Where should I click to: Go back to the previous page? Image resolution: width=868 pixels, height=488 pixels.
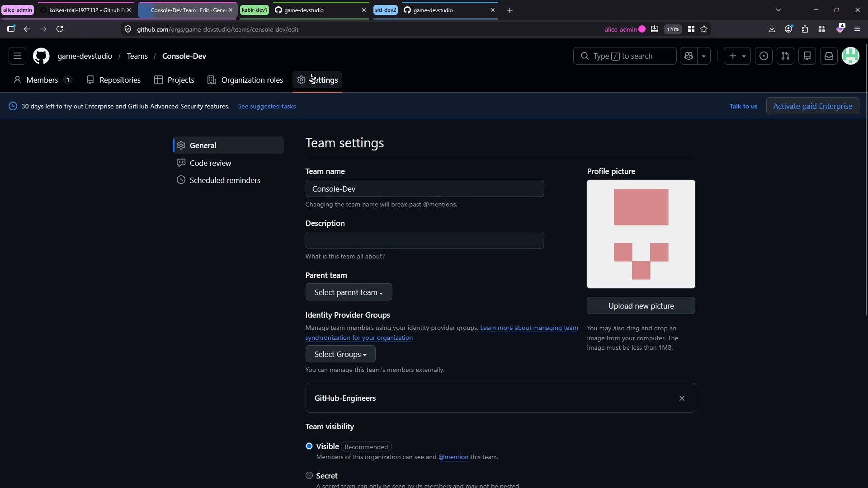[27, 29]
